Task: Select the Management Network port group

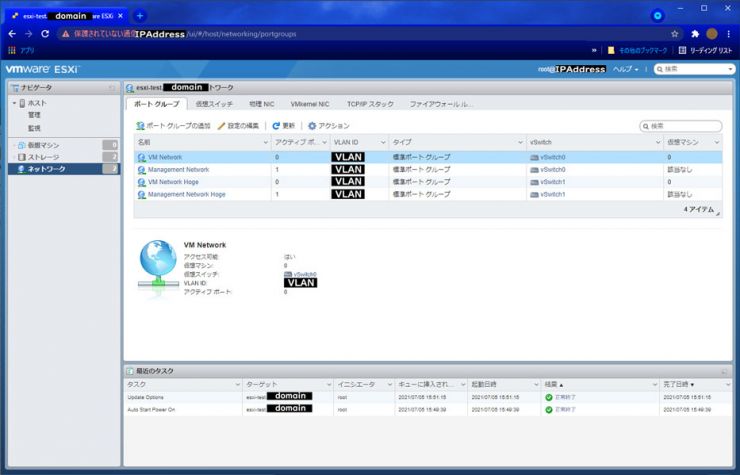Action: (x=178, y=170)
